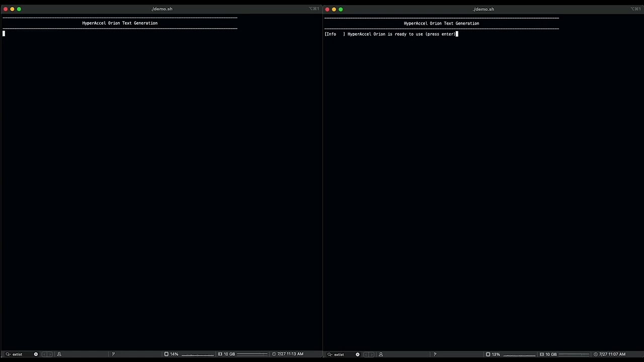Click the '[Info ]' tag in right terminal

(335, 34)
